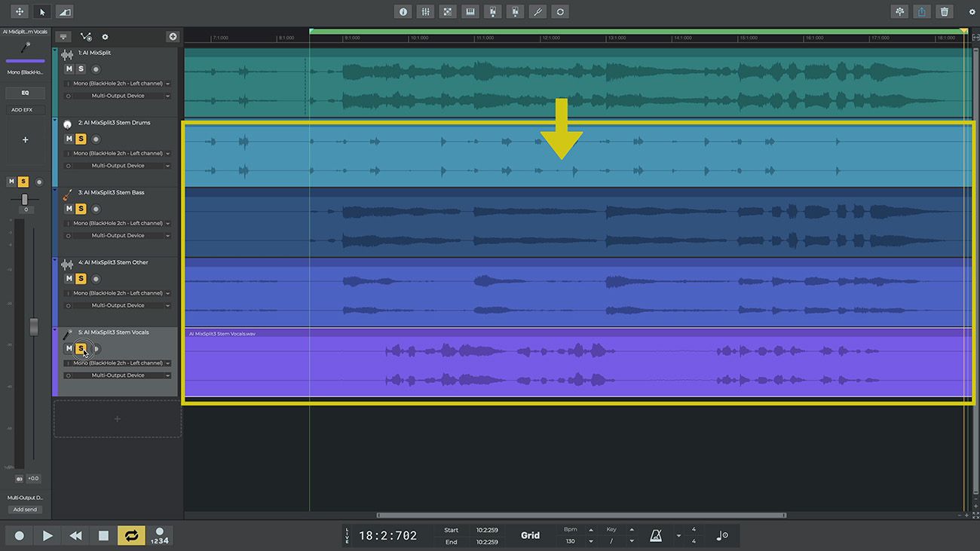Image resolution: width=980 pixels, height=551 pixels.
Task: Open input dropdown on Stem Other track
Action: click(118, 293)
